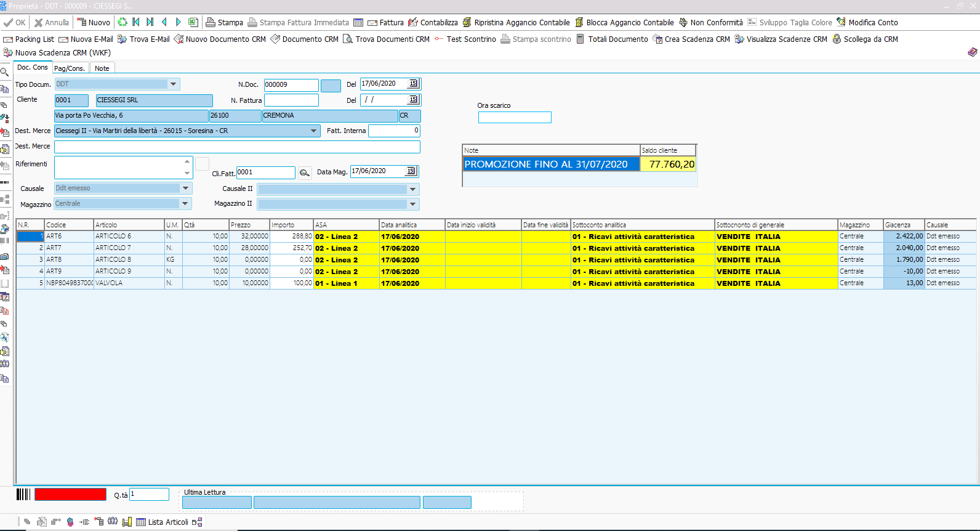The image size is (980, 531).
Task: Click the new row icon in bottom toolbar
Action: [98, 521]
